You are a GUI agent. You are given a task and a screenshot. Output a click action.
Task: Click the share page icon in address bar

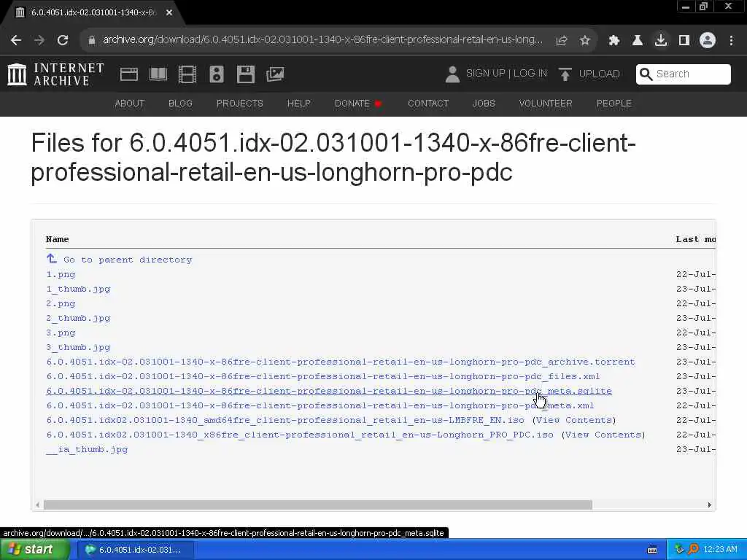(562, 41)
